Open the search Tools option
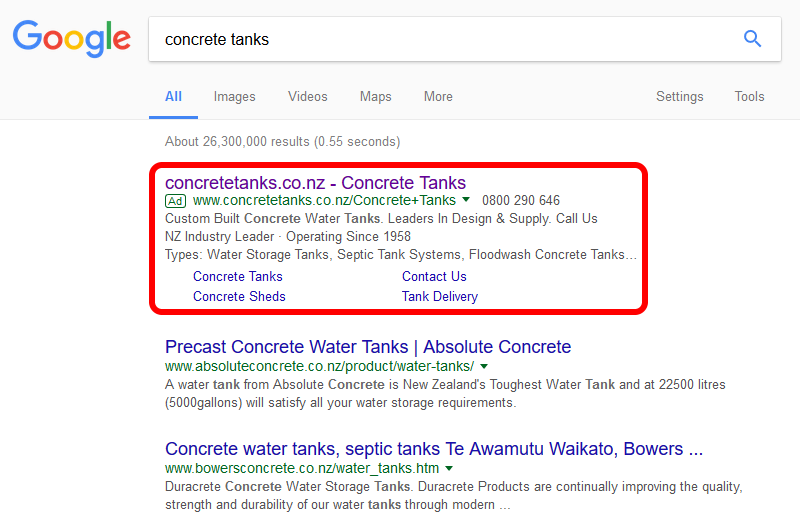 click(x=749, y=97)
